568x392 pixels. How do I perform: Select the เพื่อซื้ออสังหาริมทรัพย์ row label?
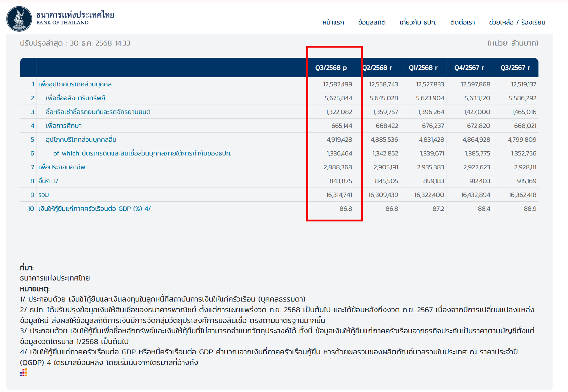[75, 98]
